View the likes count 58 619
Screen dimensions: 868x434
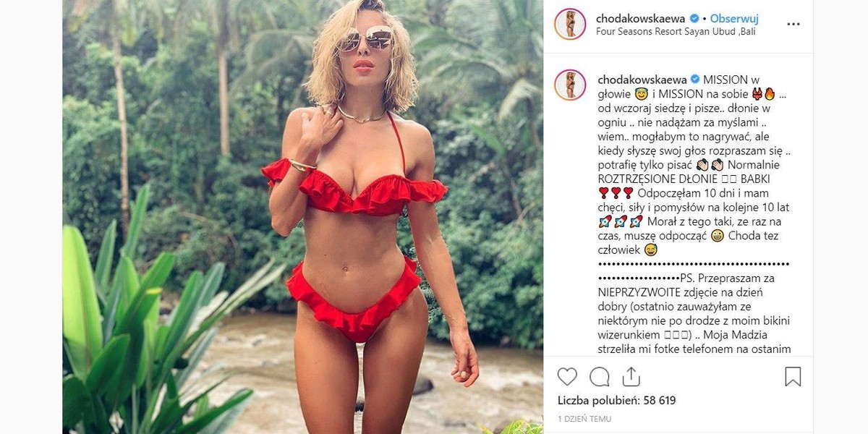pyautogui.click(x=616, y=400)
